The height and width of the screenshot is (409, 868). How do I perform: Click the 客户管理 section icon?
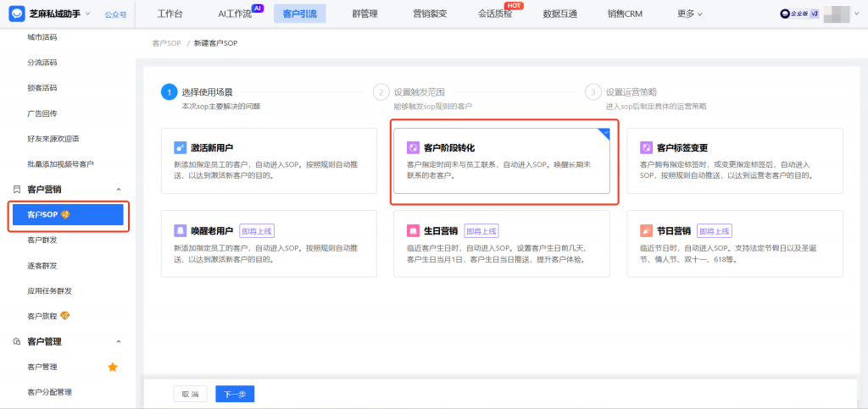(x=17, y=341)
